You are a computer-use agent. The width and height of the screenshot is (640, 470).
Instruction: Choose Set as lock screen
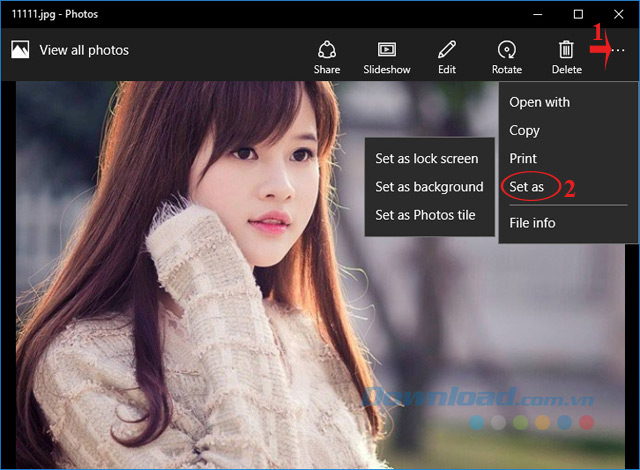point(427,158)
